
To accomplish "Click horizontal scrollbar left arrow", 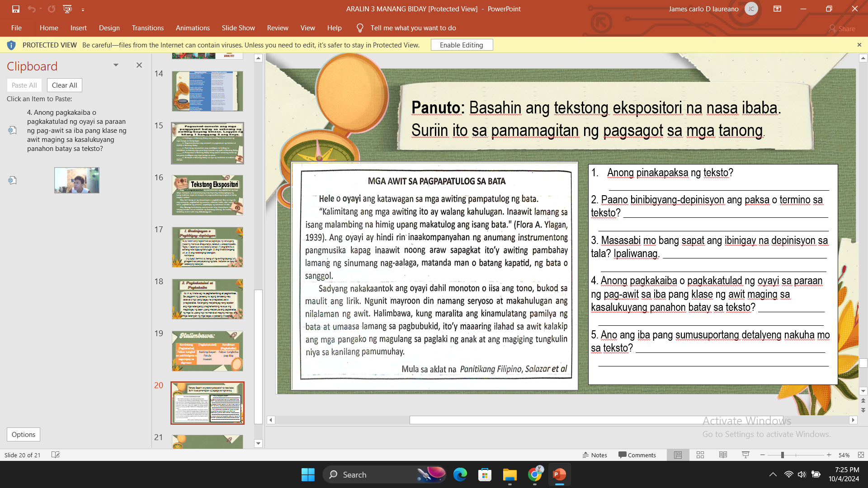I will pyautogui.click(x=271, y=420).
